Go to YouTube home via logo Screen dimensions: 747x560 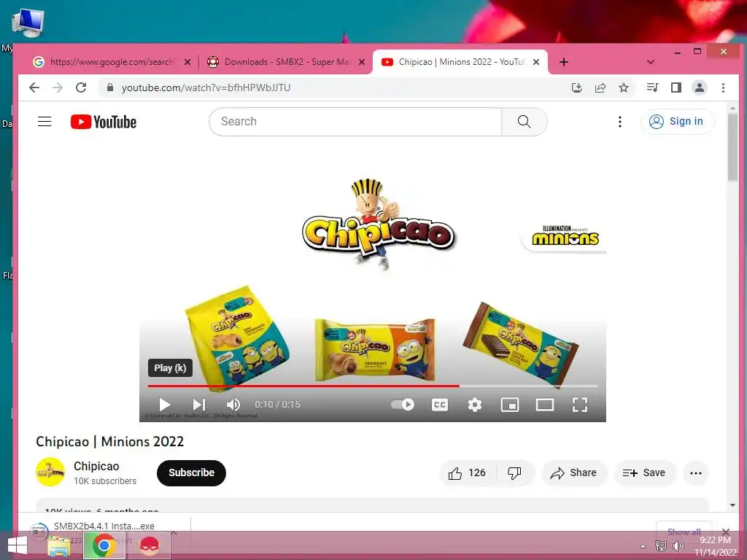(104, 122)
